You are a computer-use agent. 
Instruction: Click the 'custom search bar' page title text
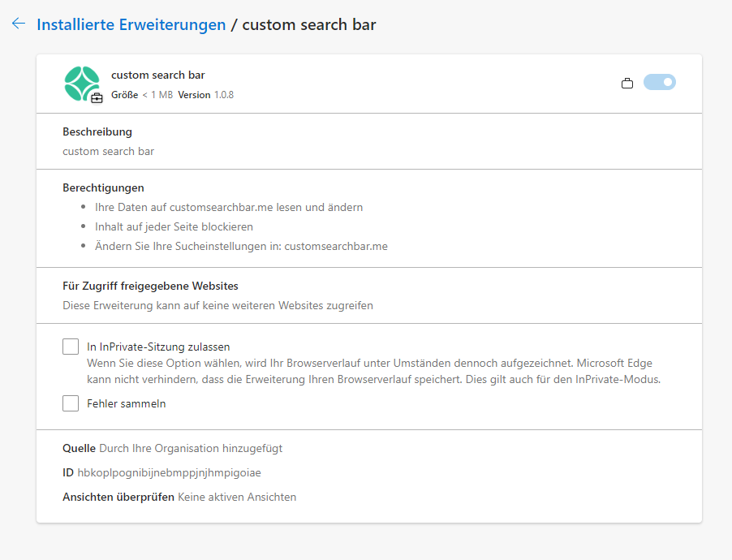309,24
